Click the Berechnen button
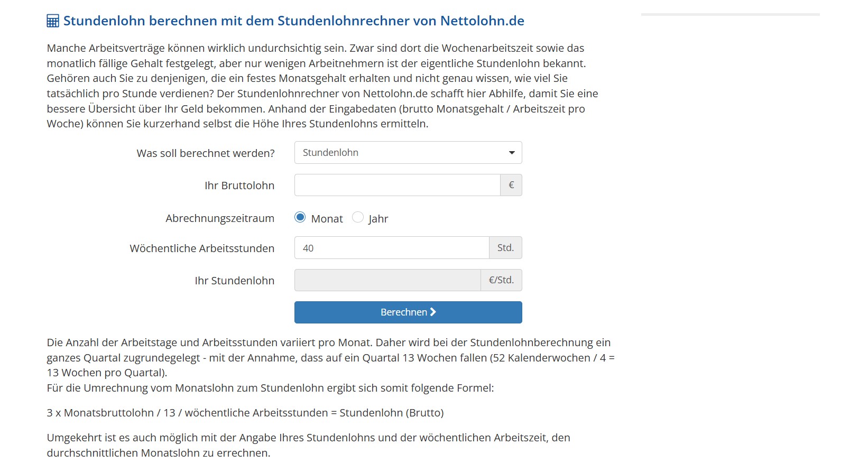Image resolution: width=868 pixels, height=463 pixels. 408,312
